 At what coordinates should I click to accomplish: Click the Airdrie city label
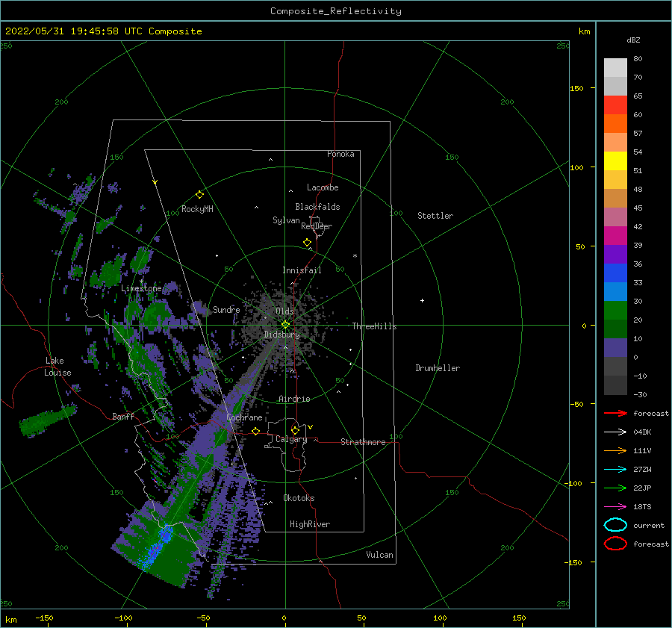pyautogui.click(x=294, y=399)
